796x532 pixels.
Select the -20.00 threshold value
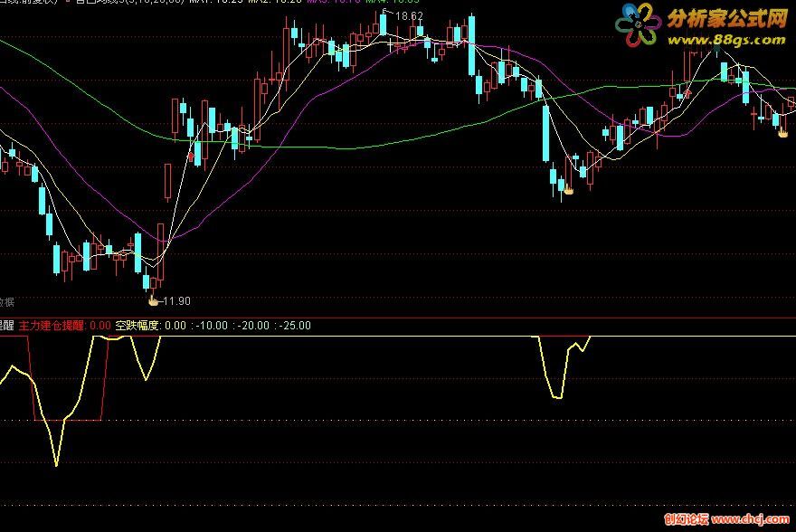pos(253,326)
